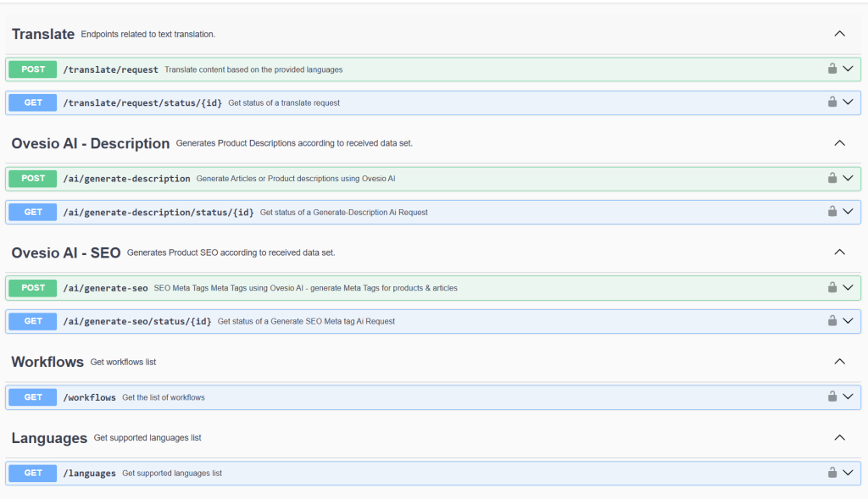
Task: Expand the /ai/generate-seo/status/{id} chevron
Action: pos(848,320)
